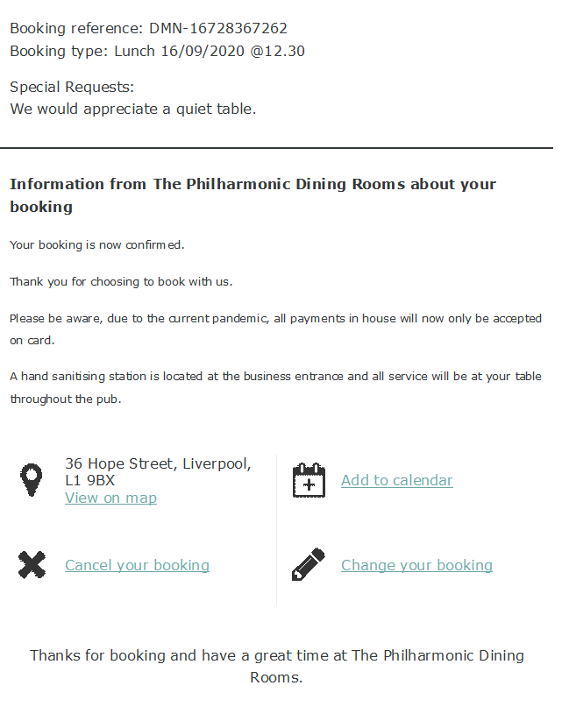Click the Special Requests label
562x728 pixels.
tap(72, 87)
